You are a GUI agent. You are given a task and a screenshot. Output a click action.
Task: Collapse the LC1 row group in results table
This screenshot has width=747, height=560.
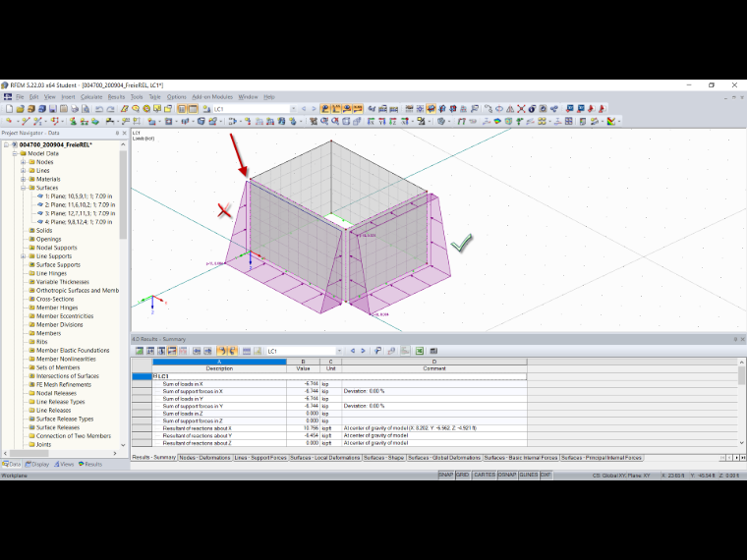[x=155, y=376]
